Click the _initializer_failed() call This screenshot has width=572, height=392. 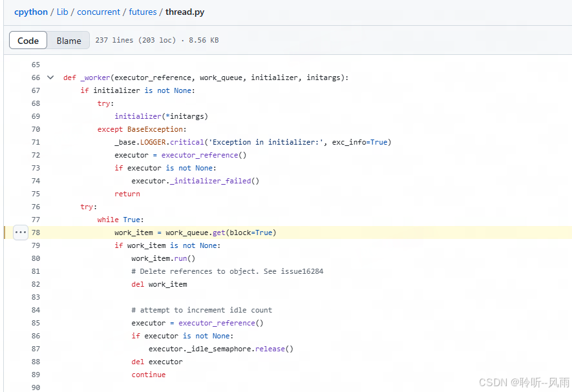click(x=215, y=181)
